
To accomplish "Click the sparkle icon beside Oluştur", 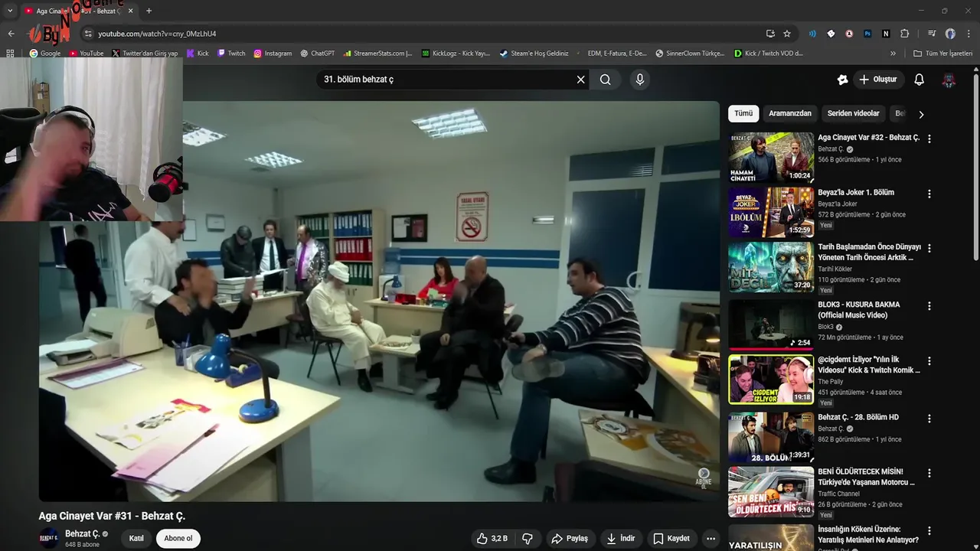I will pyautogui.click(x=843, y=80).
